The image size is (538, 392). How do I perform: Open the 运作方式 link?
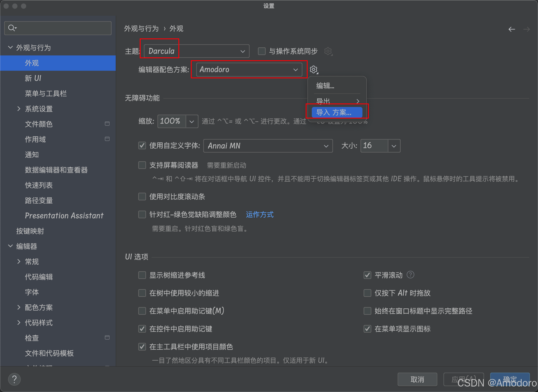pos(260,215)
